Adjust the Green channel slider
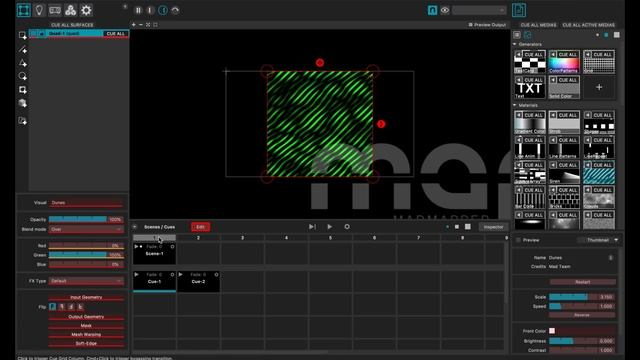Viewport: 640px width, 360px height. (x=86, y=255)
